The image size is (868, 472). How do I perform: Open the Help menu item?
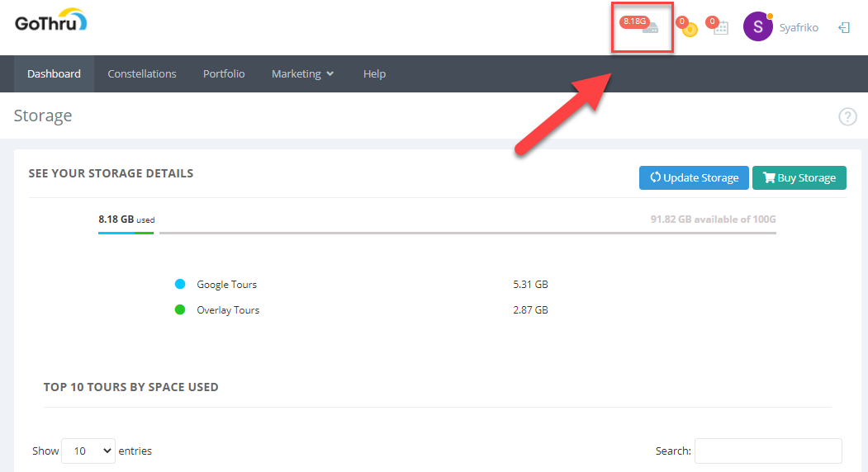pos(374,73)
